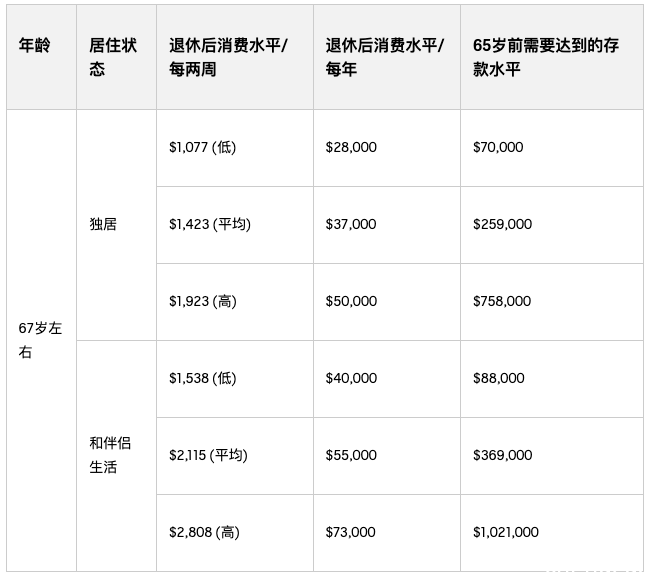This screenshot has width=655, height=578.
Task: Click the $28,000 yearly spending cell
Action: (387, 148)
